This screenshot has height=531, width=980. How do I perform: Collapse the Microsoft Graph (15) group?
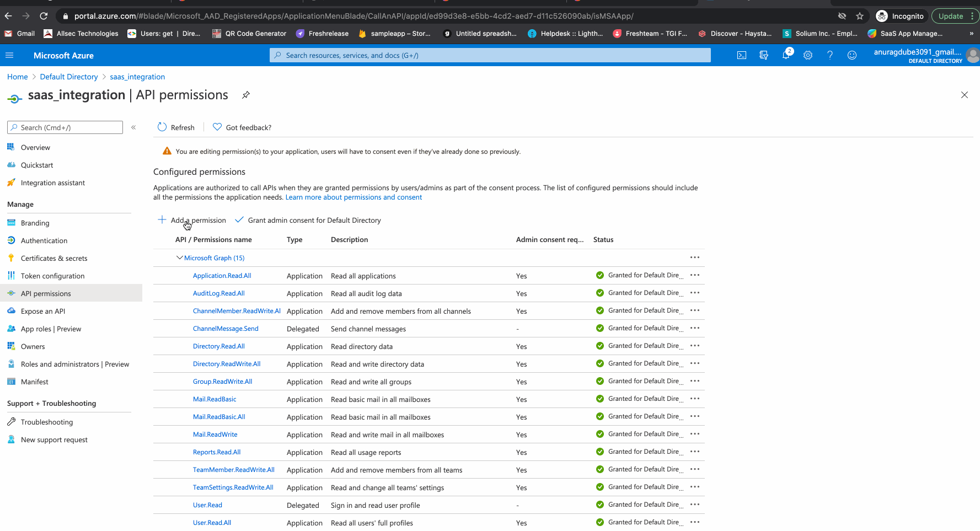(x=179, y=258)
